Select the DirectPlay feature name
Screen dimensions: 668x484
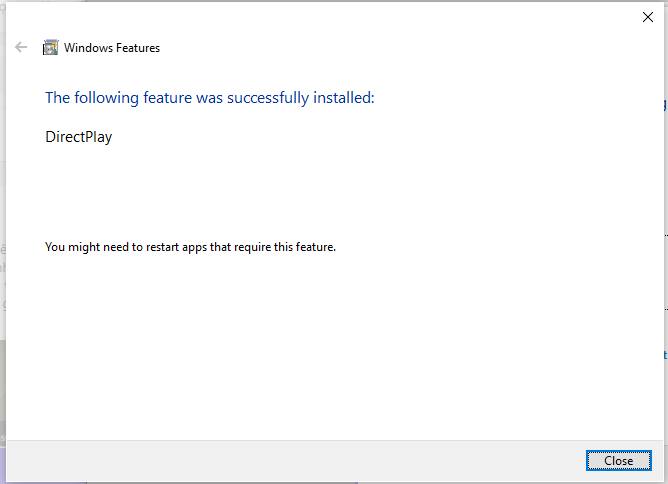point(78,137)
